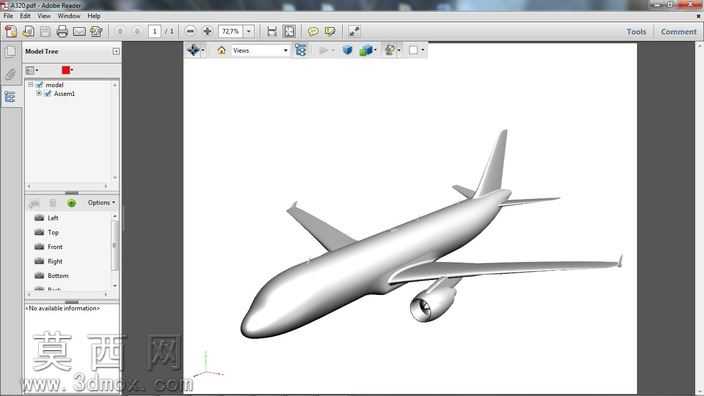
Task: Open the red highlight color swatch
Action: pos(67,70)
